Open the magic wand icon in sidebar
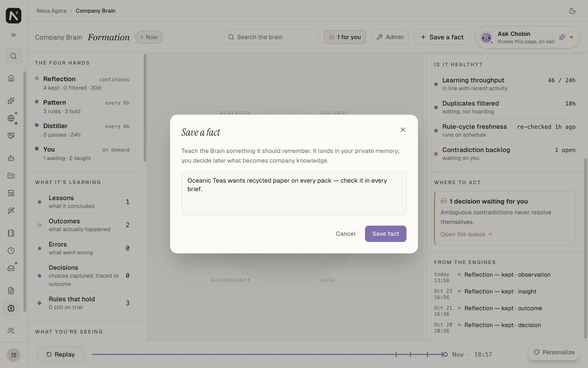 pos(11,210)
